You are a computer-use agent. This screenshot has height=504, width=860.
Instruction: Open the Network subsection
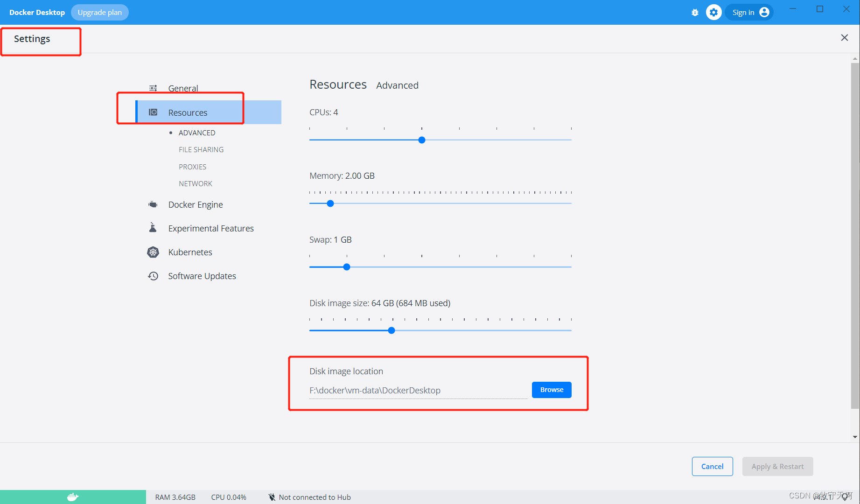196,184
